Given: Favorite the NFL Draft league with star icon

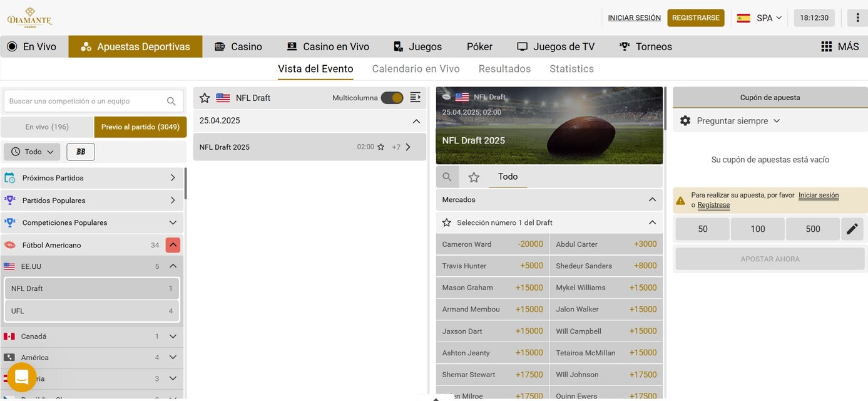Looking at the screenshot, I should point(205,98).
